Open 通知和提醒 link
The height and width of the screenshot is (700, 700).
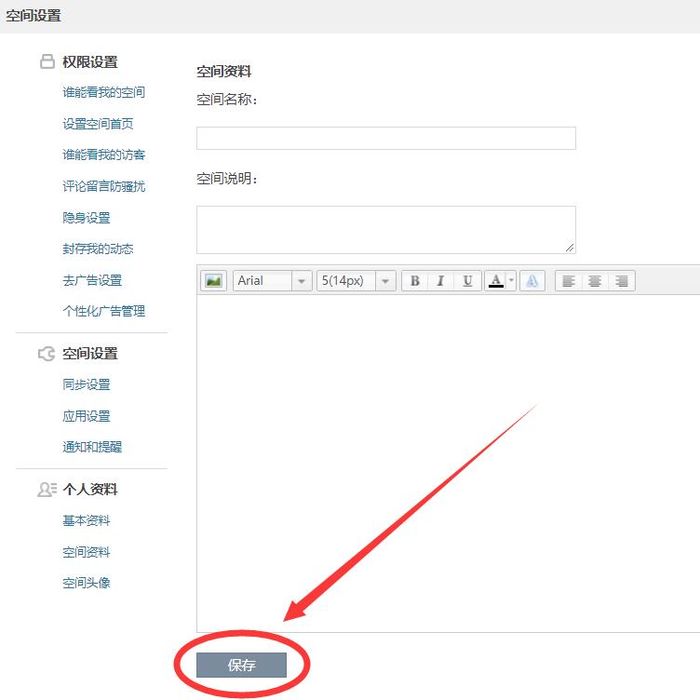pos(92,447)
